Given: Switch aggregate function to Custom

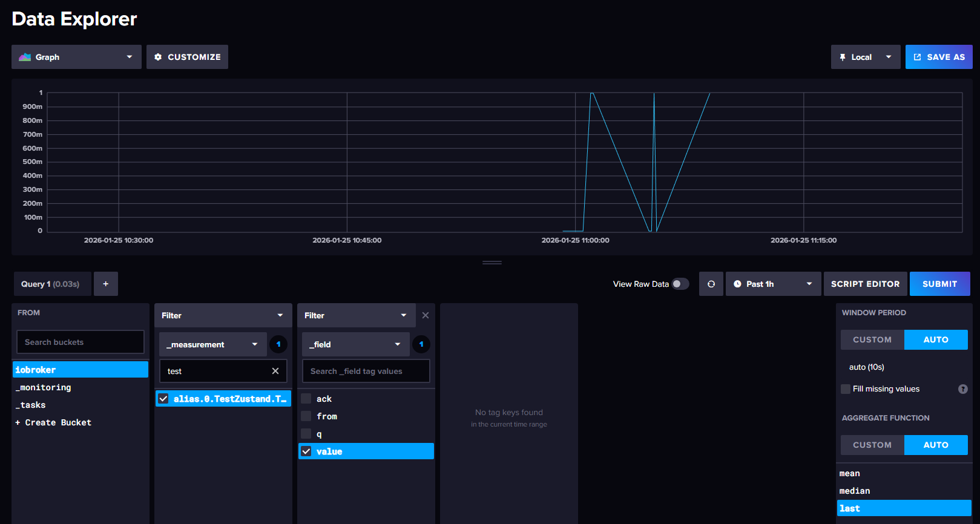Looking at the screenshot, I should click(872, 445).
